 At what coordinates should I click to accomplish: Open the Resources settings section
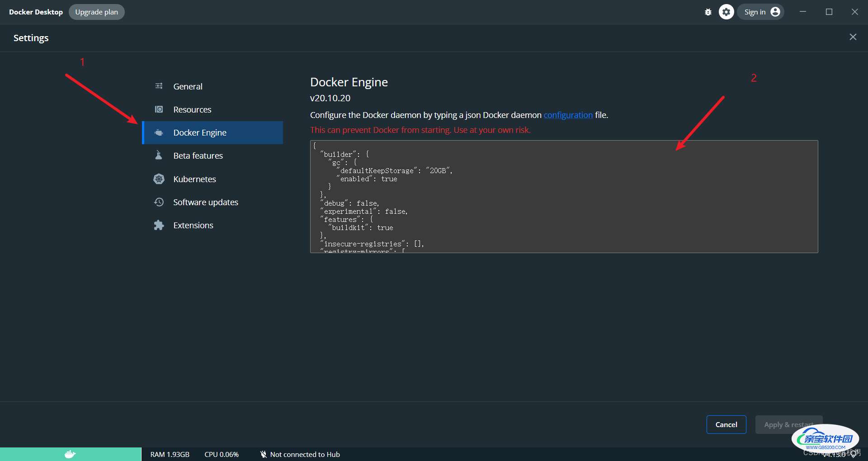pos(212,109)
